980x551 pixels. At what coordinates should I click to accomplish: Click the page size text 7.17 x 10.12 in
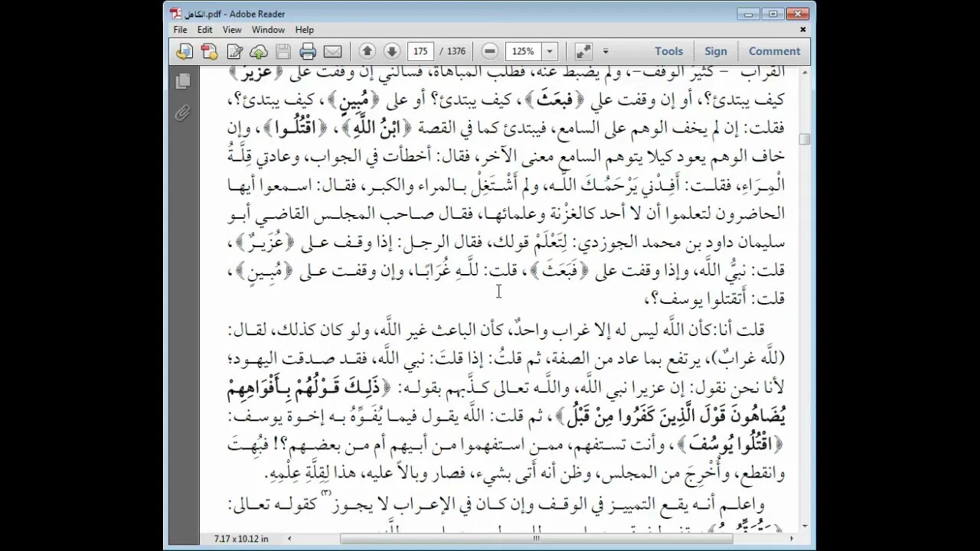click(x=240, y=539)
